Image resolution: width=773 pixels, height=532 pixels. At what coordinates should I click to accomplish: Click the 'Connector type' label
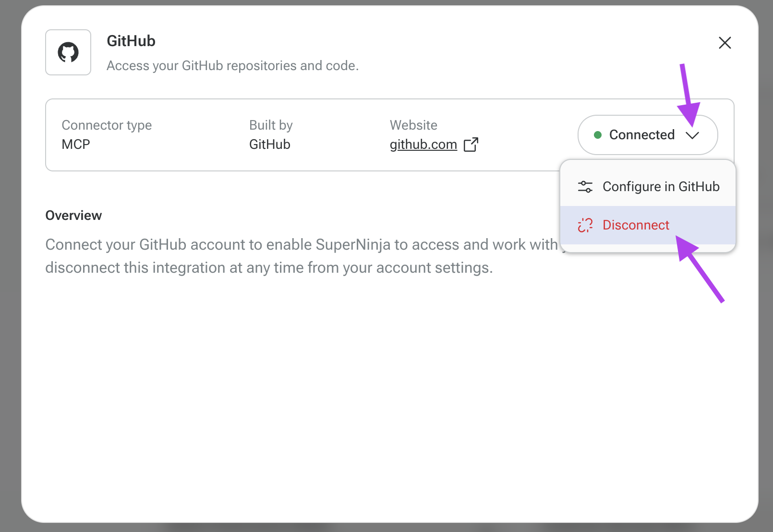[107, 125]
